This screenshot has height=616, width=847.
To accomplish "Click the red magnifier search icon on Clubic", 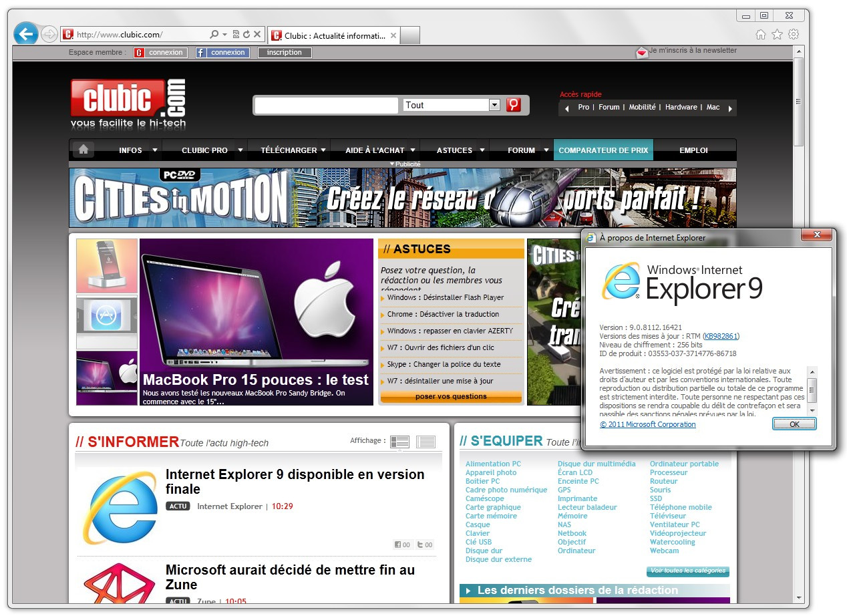I will click(x=513, y=105).
